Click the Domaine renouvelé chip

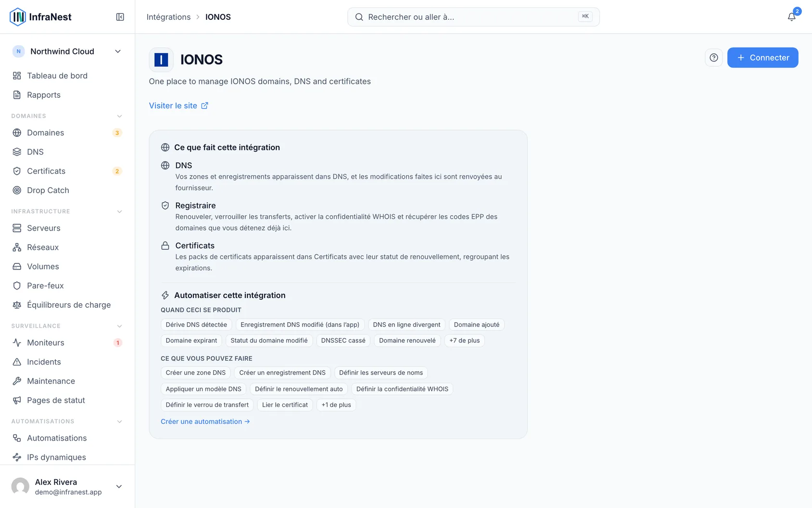tap(407, 340)
